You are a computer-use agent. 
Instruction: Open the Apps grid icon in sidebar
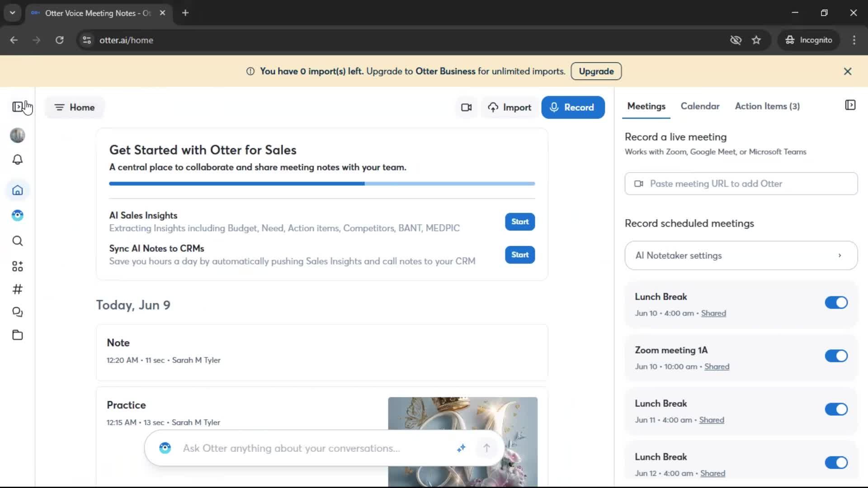(17, 266)
